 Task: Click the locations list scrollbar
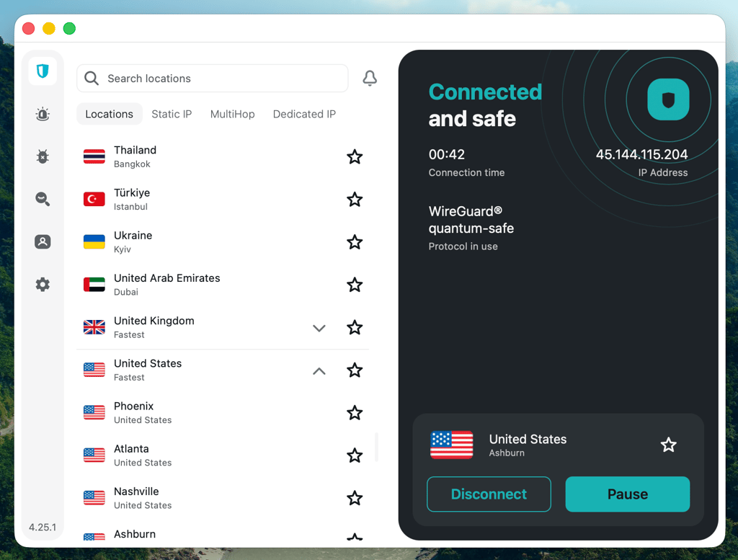(x=376, y=447)
